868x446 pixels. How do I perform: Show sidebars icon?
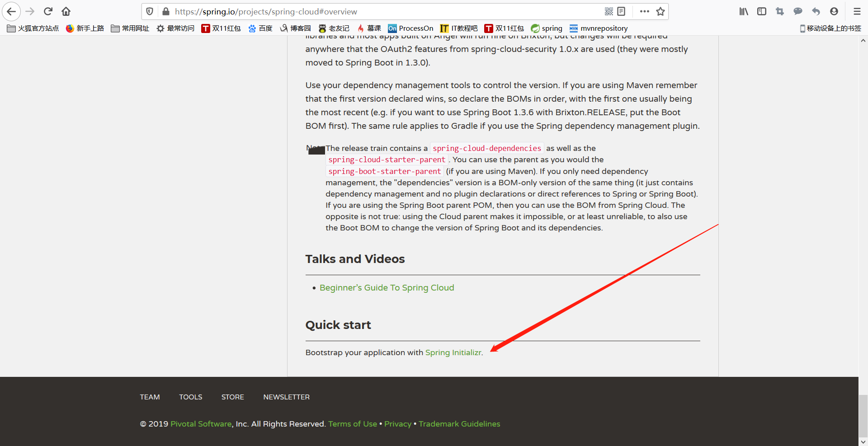tap(762, 11)
